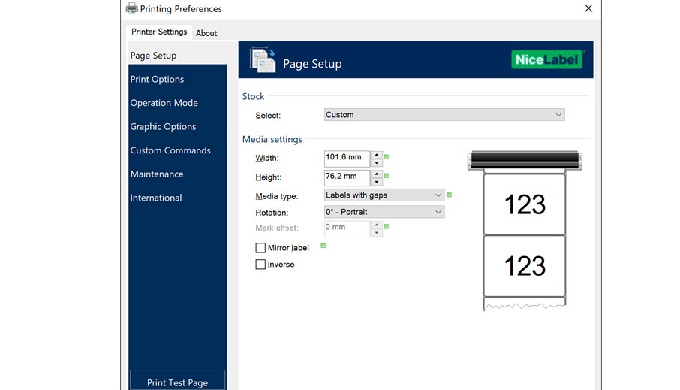Click the Height input field
Viewport: 680px width, 390px height.
pos(347,177)
